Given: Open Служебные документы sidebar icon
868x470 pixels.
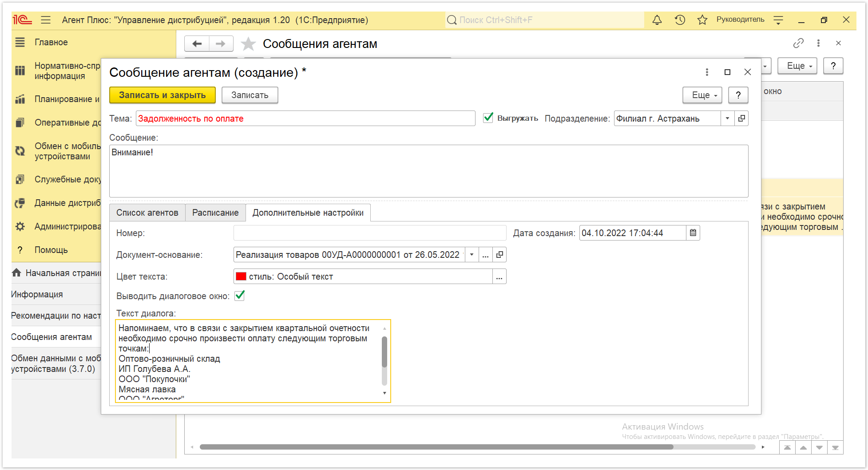Looking at the screenshot, I should coord(20,179).
